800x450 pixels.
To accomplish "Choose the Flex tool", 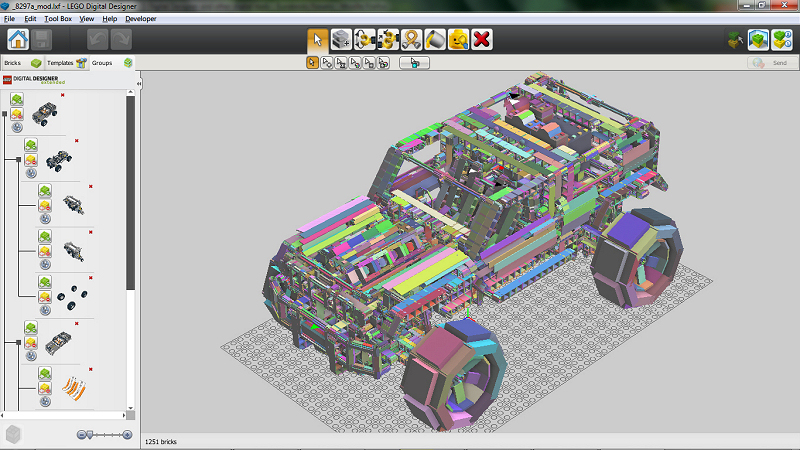I will tap(411, 39).
